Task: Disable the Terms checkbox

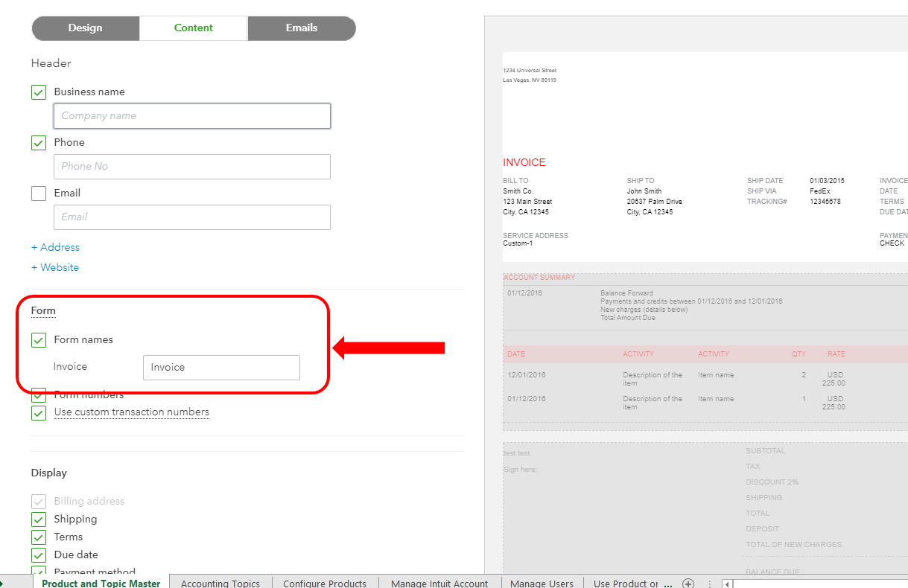Action: [38, 537]
